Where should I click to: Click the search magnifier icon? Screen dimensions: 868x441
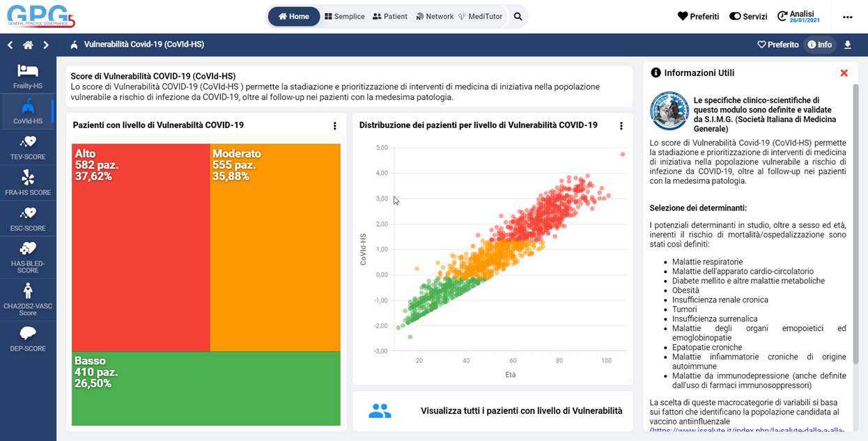click(518, 17)
